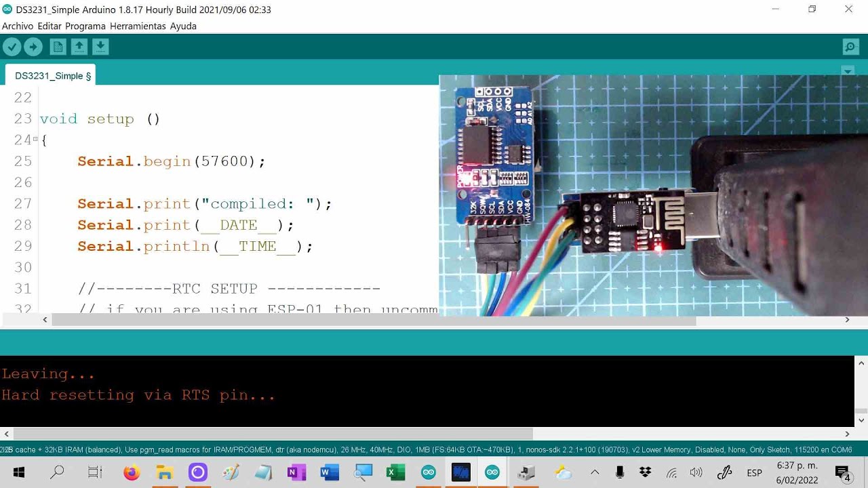
Task: Click the line 'Serial.println(__TIME__);'
Action: click(195, 246)
